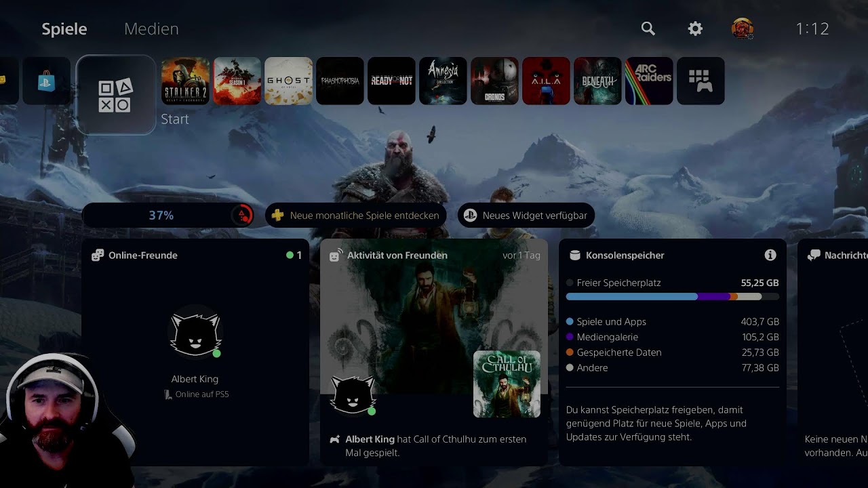Select the Andere storage row

(673, 368)
